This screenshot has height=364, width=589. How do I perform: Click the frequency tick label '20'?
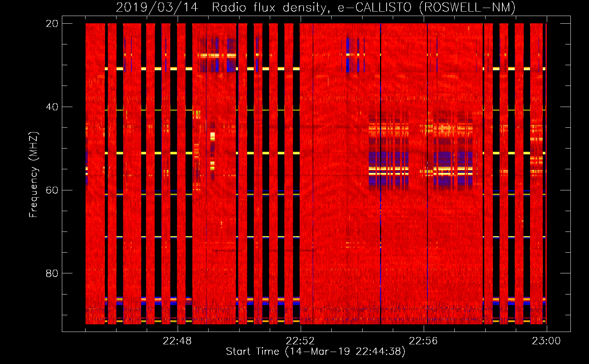[52, 24]
